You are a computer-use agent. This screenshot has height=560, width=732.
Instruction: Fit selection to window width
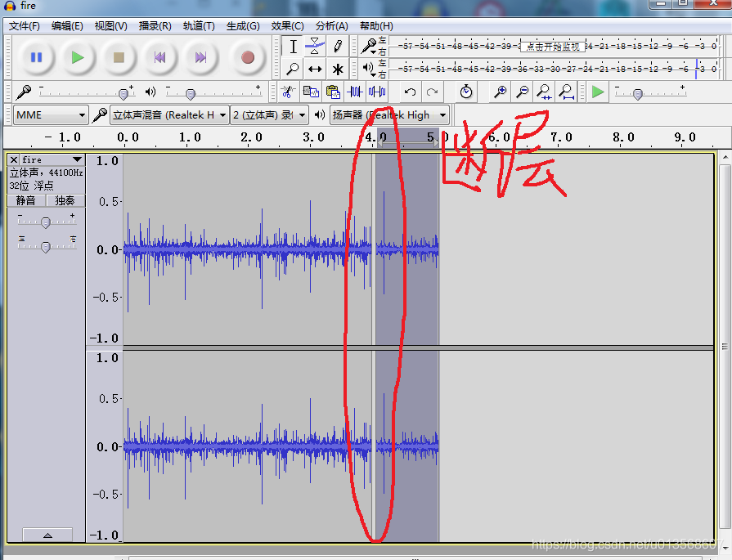point(544,92)
